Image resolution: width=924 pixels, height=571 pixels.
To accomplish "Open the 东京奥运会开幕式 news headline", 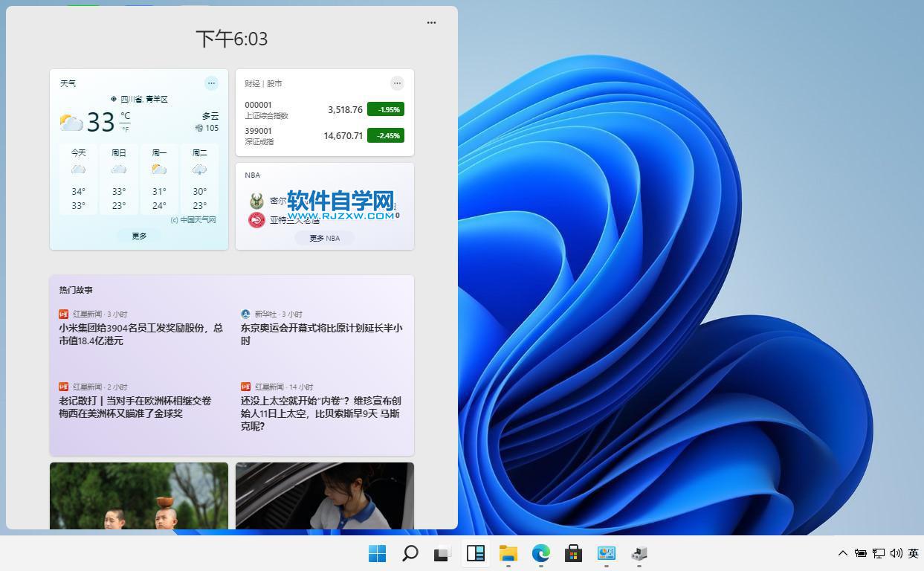I will 321,334.
